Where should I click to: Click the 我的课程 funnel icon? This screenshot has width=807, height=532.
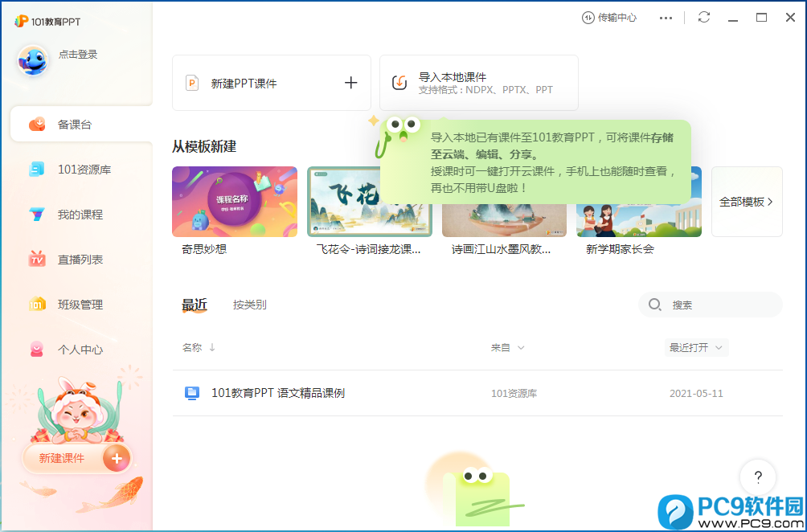pos(36,214)
